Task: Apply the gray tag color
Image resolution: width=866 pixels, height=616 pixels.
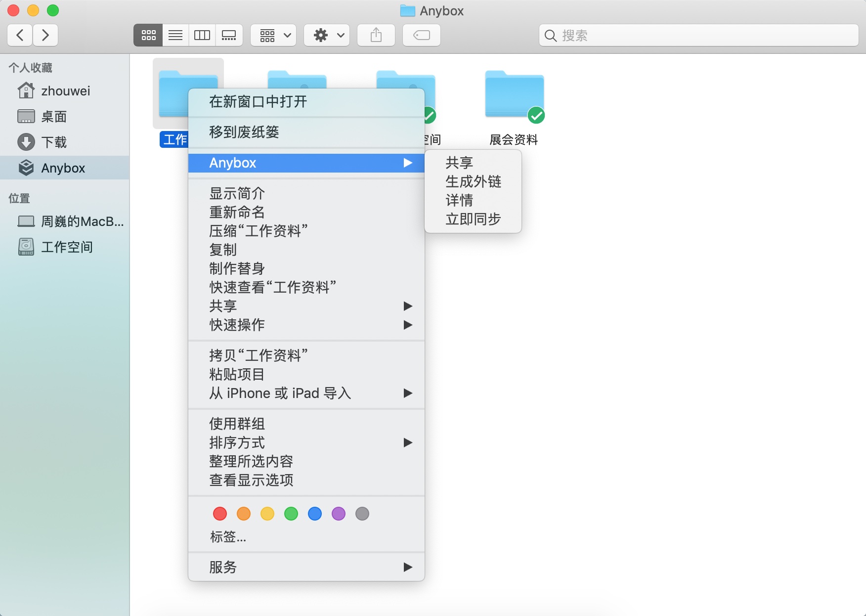Action: click(362, 514)
